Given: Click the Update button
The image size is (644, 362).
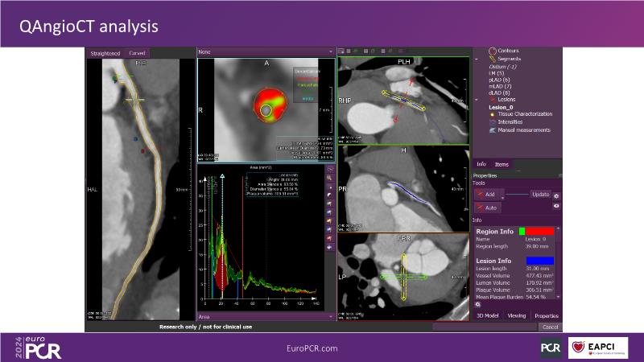Looking at the screenshot, I should tap(540, 195).
